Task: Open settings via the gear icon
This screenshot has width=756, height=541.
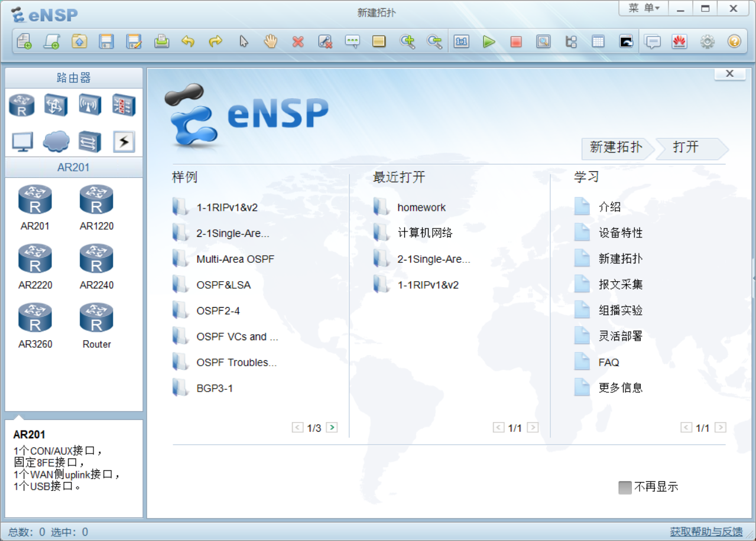Action: [707, 41]
